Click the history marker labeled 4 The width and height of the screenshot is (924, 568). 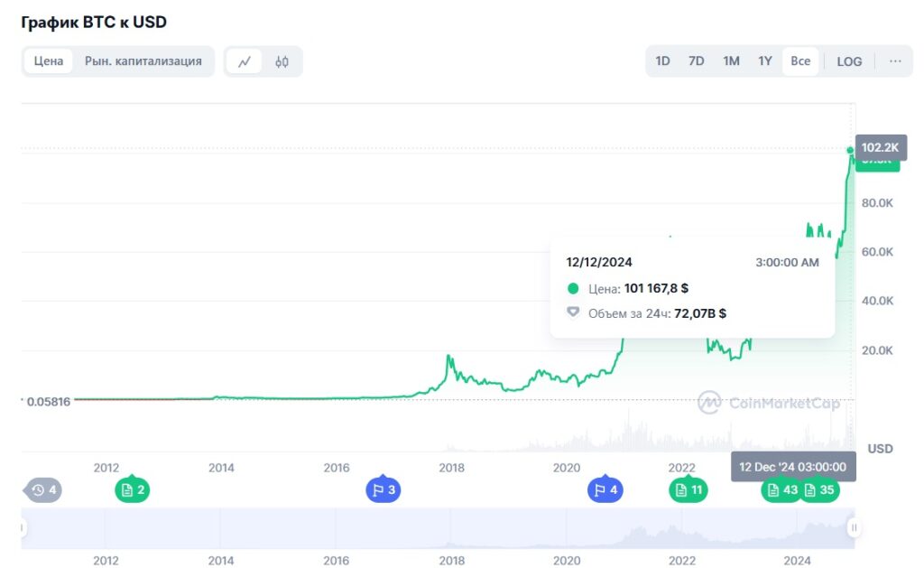[43, 490]
